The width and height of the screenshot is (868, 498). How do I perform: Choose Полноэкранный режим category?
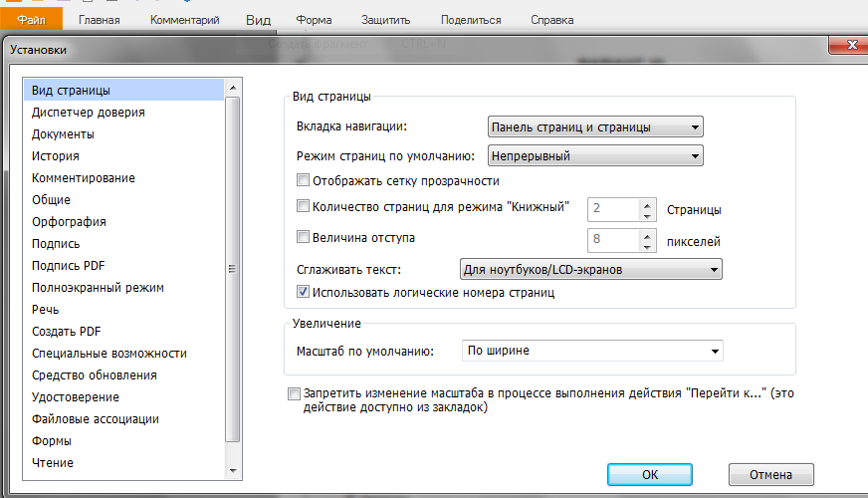(98, 288)
